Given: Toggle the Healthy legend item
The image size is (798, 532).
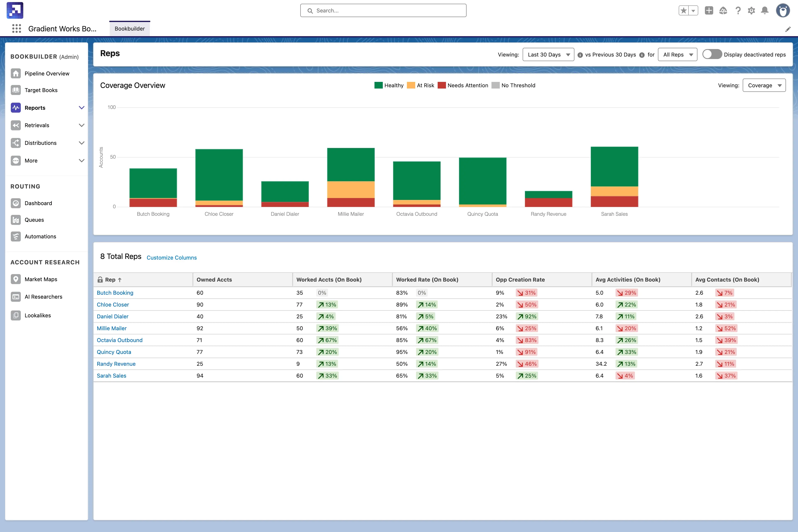Looking at the screenshot, I should tap(389, 85).
